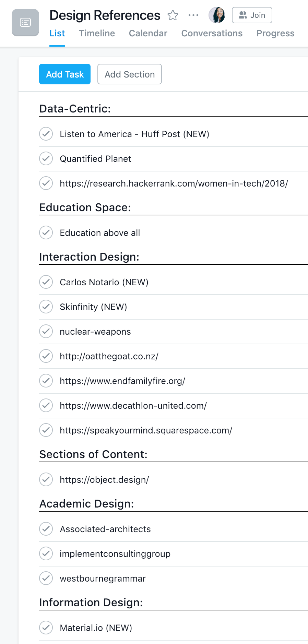Star the Design References project
The width and height of the screenshot is (308, 644).
173,15
